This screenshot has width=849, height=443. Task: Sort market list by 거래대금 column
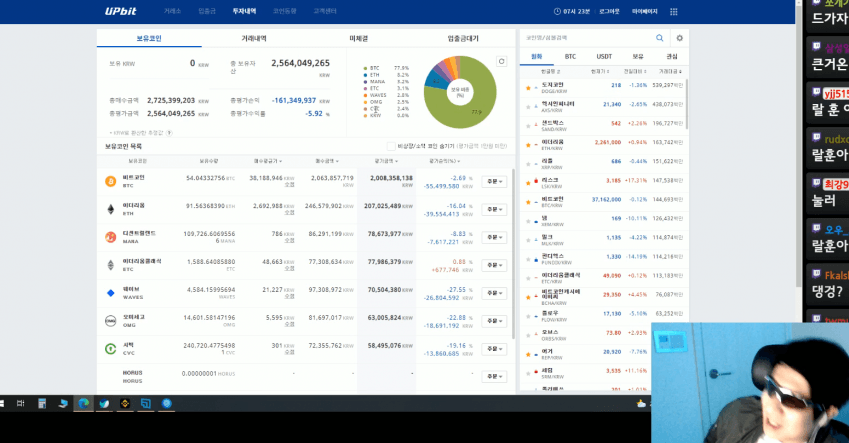click(x=670, y=71)
